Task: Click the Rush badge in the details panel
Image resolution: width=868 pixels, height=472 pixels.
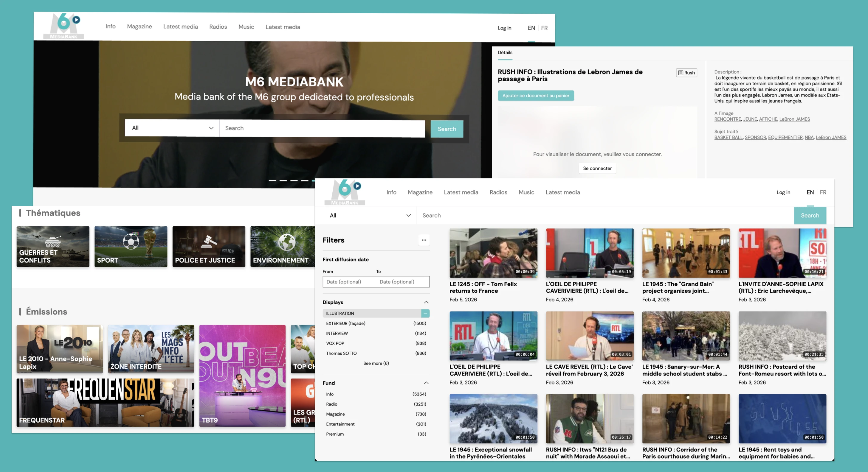Action: click(686, 73)
